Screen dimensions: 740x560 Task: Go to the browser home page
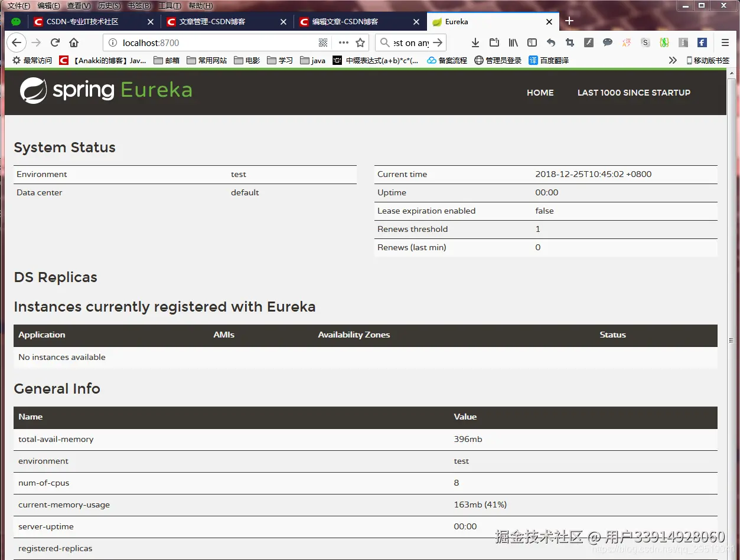pos(74,42)
